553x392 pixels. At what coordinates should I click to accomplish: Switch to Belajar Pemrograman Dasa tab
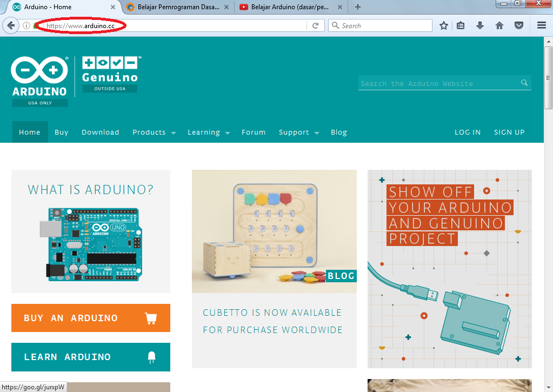pos(176,7)
